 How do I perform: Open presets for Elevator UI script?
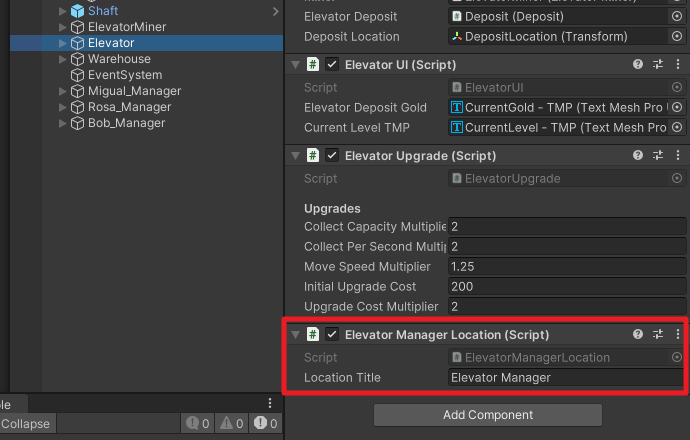[x=658, y=65]
